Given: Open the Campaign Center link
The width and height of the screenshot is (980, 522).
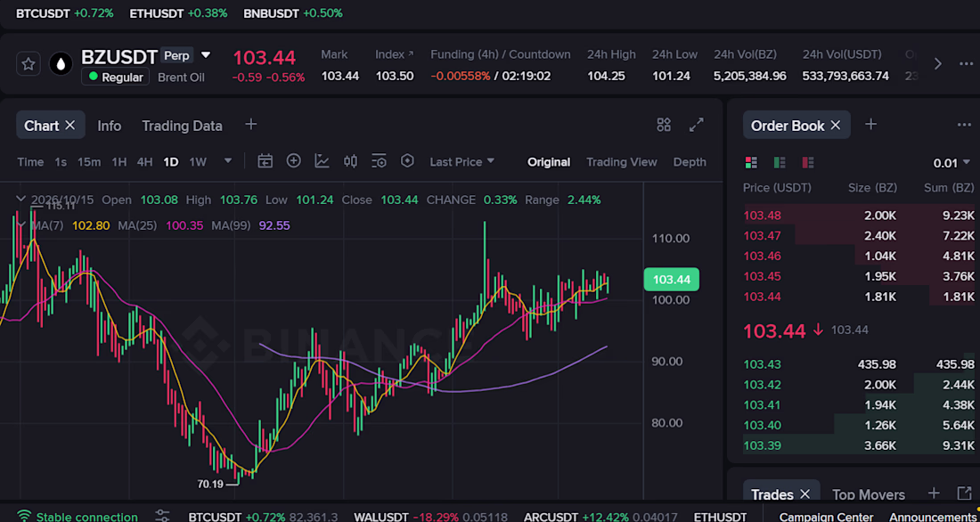Looking at the screenshot, I should tap(826, 517).
